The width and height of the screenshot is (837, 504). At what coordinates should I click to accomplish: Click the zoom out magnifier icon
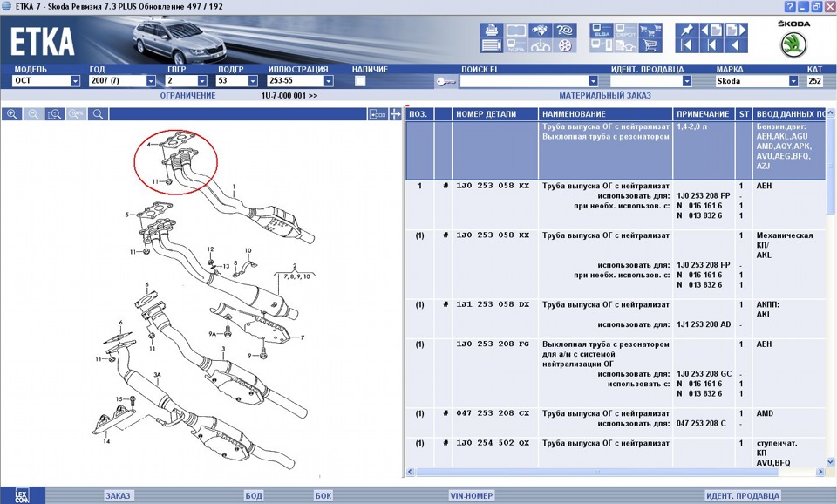coord(33,113)
